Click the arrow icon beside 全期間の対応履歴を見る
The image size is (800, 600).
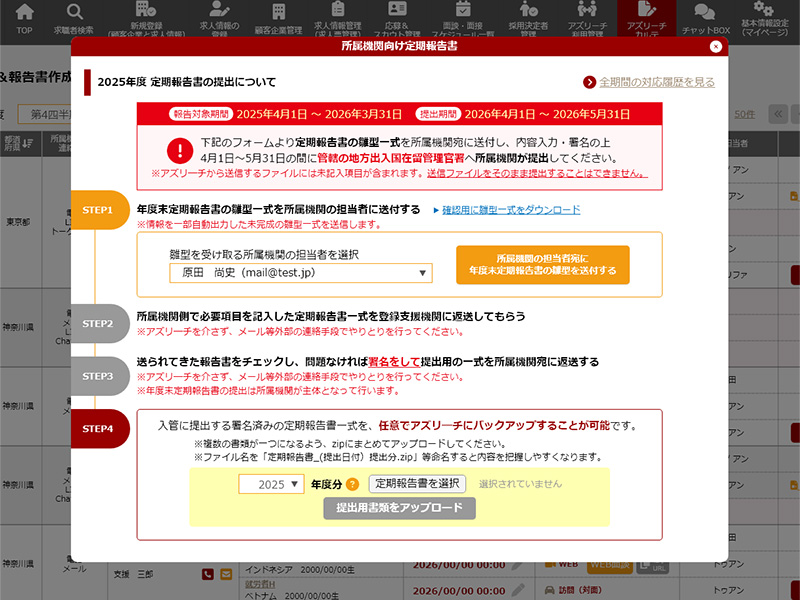[x=589, y=82]
